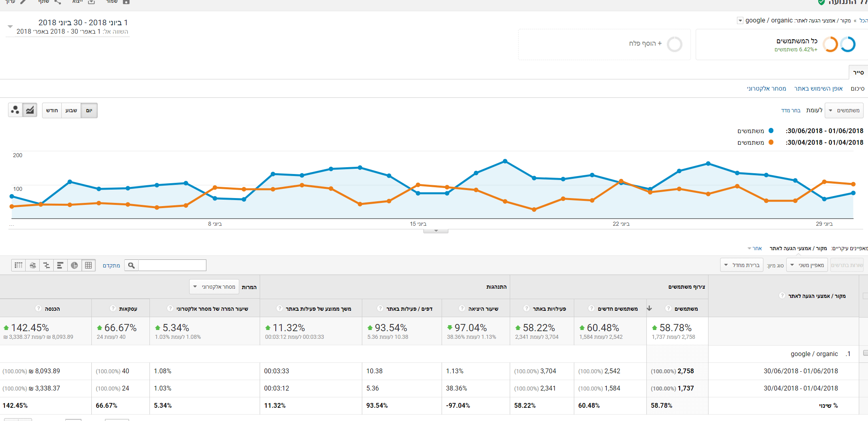868x421 pixels.
Task: Tick the checkbox for google / organic row
Action: pos(866,353)
